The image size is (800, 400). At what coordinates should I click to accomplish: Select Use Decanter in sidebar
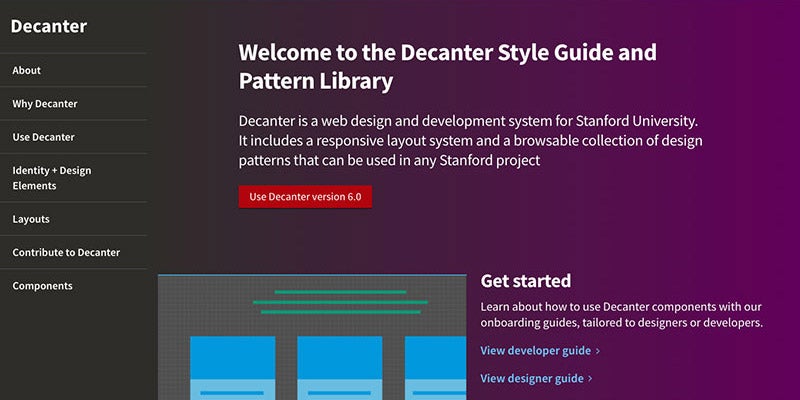coord(43,137)
